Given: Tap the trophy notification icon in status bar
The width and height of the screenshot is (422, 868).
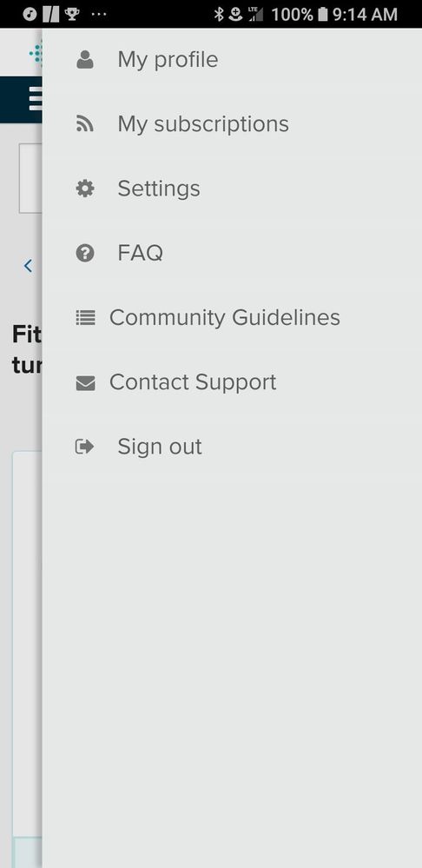Looking at the screenshot, I should coord(72,14).
